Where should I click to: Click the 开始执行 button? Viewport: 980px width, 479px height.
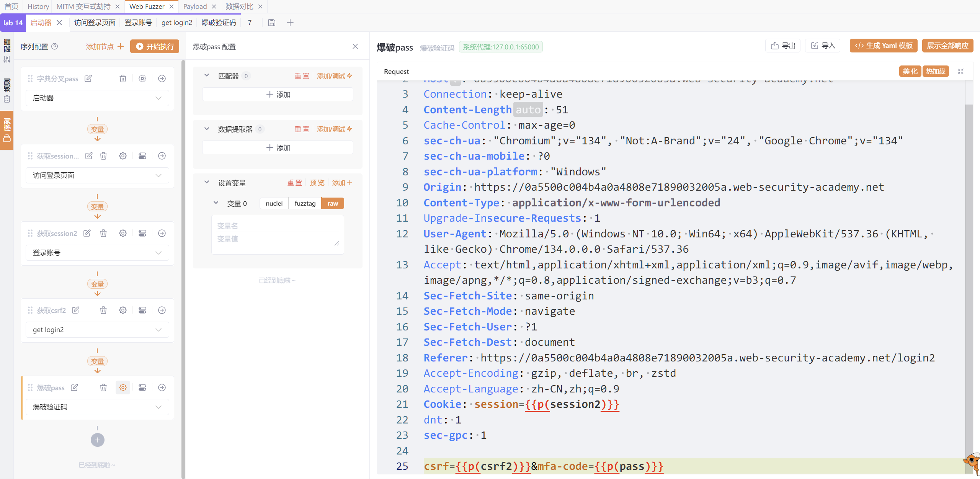point(155,46)
